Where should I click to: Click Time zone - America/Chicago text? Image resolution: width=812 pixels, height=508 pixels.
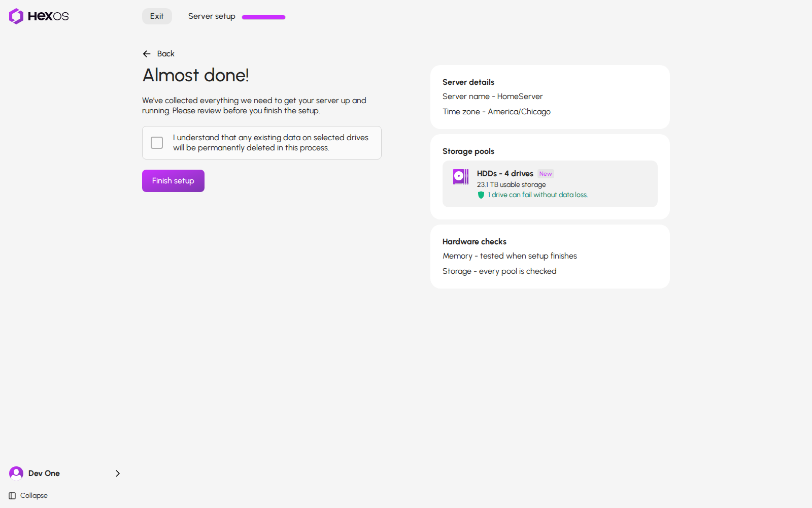click(496, 112)
